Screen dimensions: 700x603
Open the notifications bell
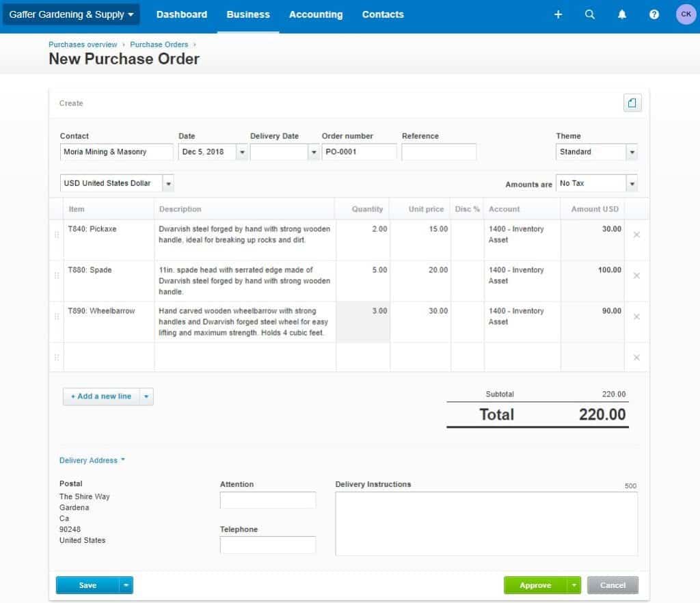(622, 14)
